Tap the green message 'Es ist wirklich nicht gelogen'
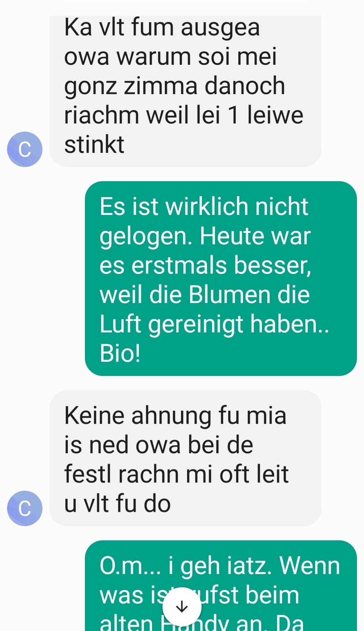The height and width of the screenshot is (631, 364). tap(221, 279)
